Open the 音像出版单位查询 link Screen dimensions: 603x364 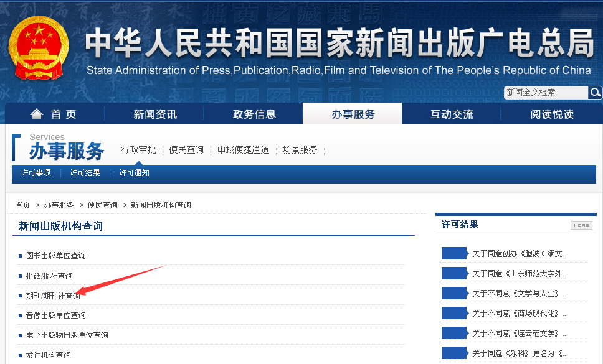[x=56, y=315]
